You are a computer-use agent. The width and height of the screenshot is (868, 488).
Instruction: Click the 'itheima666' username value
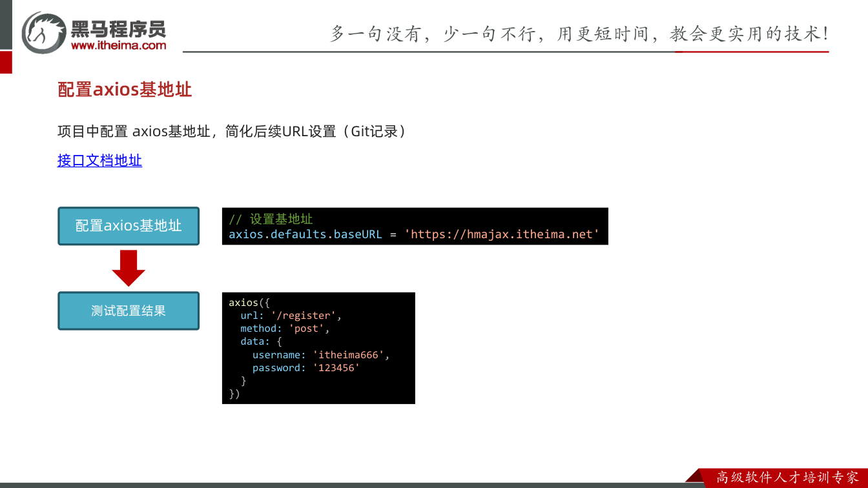[x=348, y=355]
